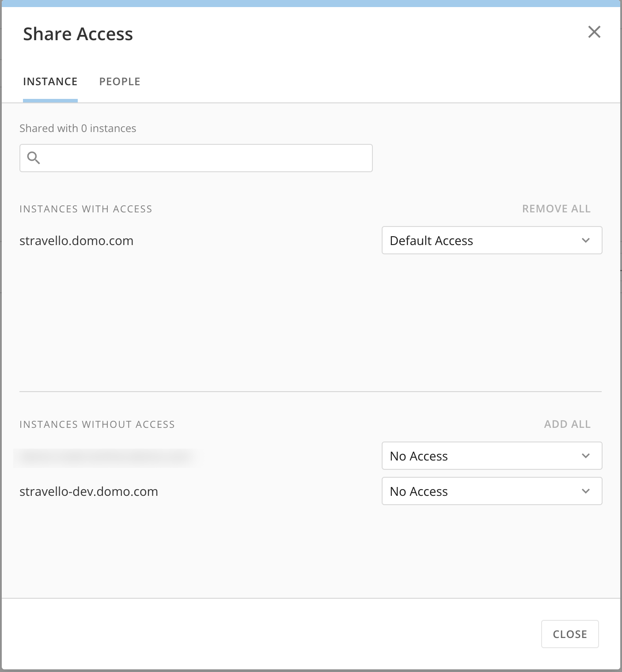Expand the No Access dropdown for stravello-dev.domo.com
The image size is (622, 672).
coord(491,491)
